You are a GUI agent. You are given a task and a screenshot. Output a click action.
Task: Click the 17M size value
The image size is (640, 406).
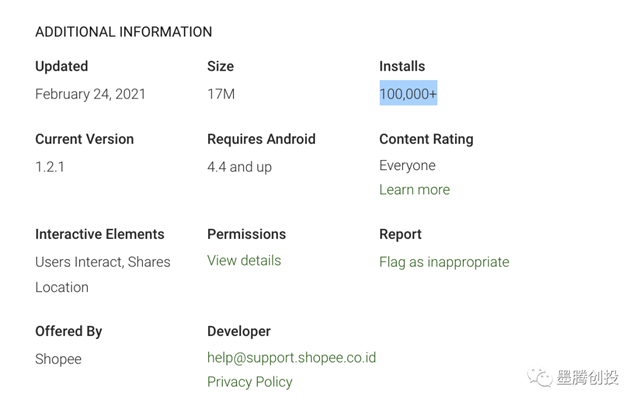tap(221, 94)
